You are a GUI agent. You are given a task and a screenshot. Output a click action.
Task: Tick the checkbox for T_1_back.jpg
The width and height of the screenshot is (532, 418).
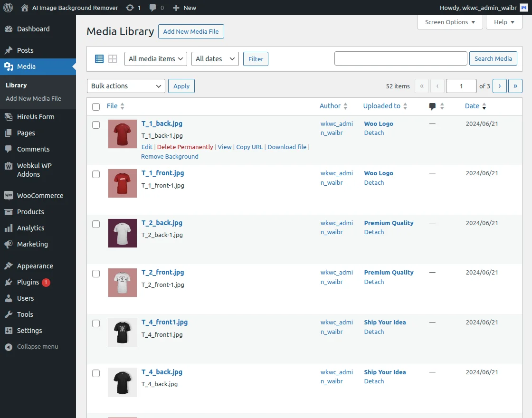point(96,125)
